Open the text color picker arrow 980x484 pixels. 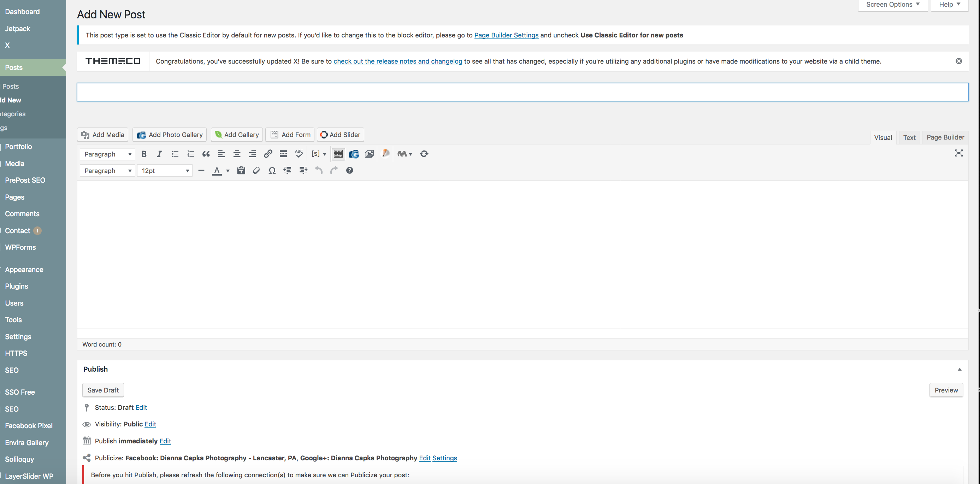228,171
